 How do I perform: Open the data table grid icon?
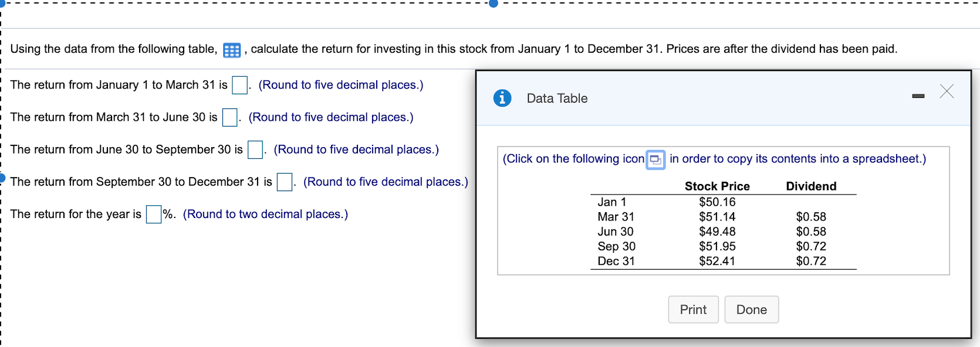[232, 50]
